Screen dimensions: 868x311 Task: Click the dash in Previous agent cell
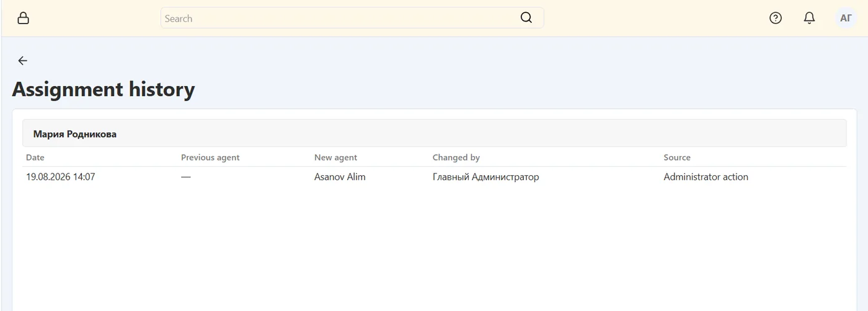(186, 177)
